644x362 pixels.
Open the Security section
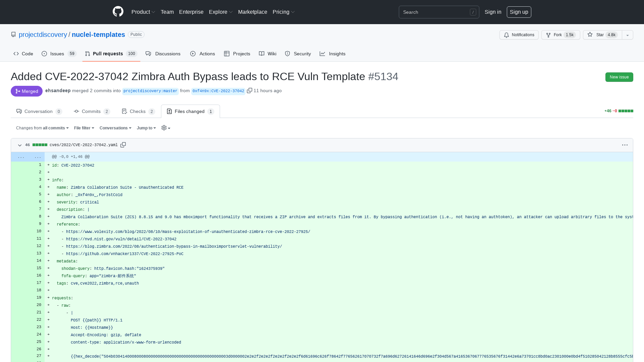point(298,54)
